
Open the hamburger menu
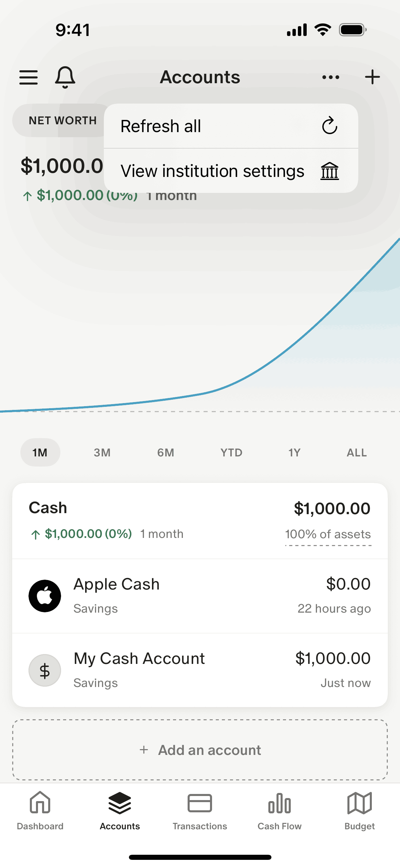(x=28, y=77)
